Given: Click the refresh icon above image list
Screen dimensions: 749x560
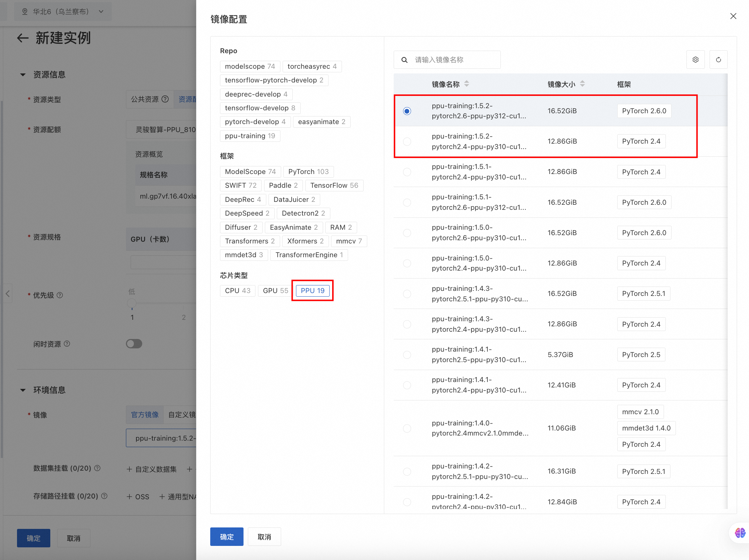Looking at the screenshot, I should tap(718, 60).
